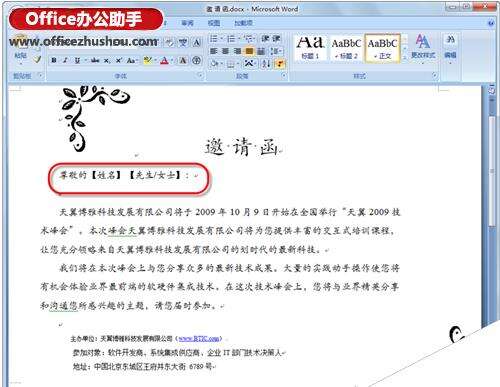Toggle bold formatting
Screen dimensions: 500x387
pyautogui.click(x=54, y=60)
